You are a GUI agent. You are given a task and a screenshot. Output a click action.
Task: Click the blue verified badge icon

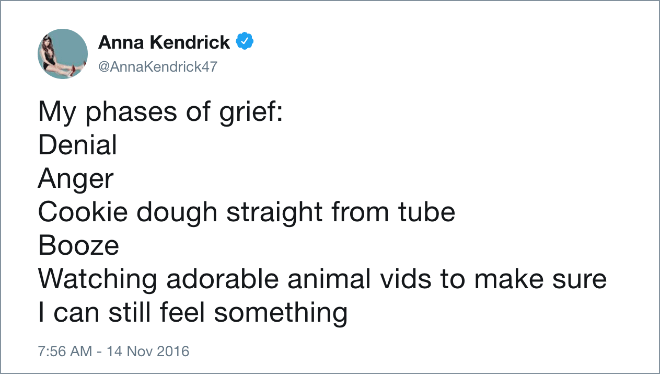245,41
